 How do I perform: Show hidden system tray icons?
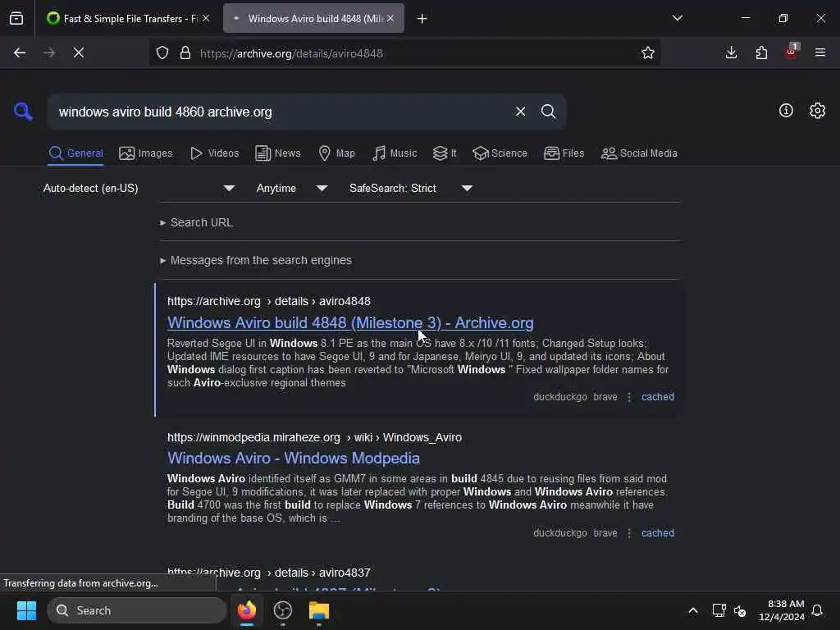(x=692, y=610)
